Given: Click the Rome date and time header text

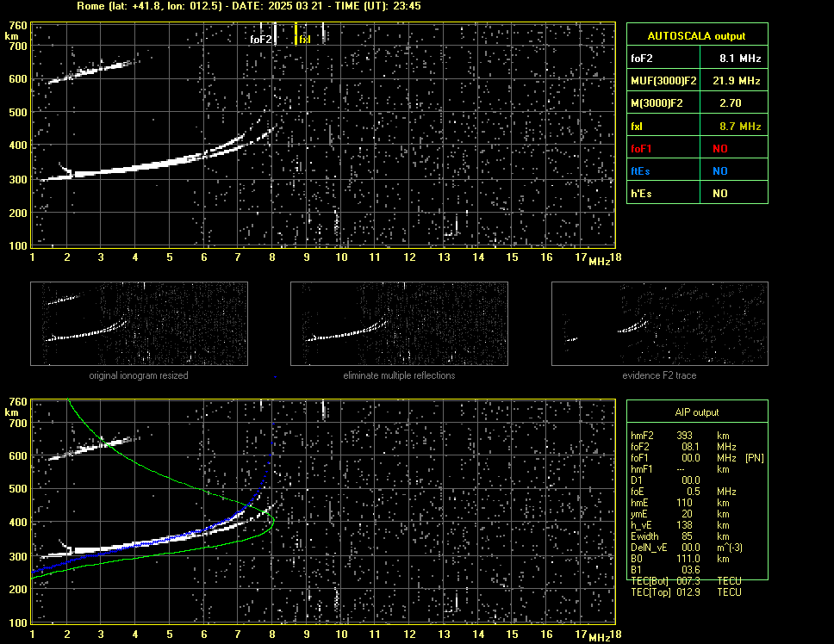Looking at the screenshot, I should [249, 6].
